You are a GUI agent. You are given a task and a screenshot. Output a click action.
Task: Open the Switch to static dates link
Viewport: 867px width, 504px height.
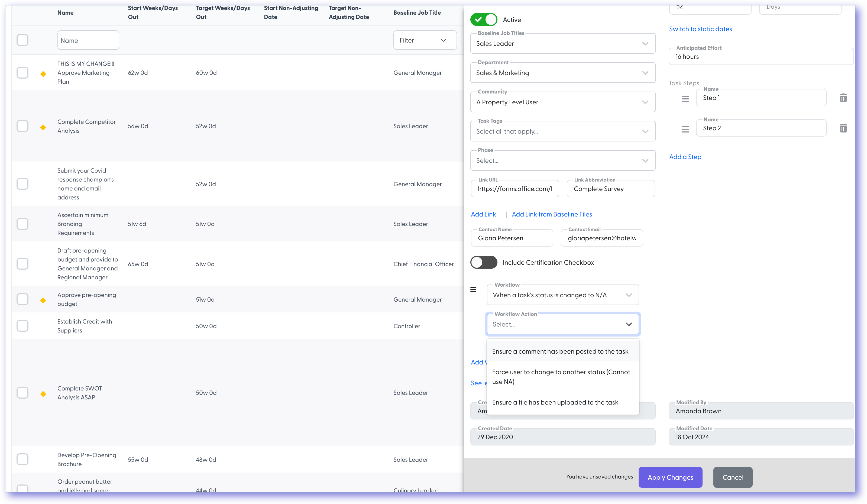coord(700,29)
